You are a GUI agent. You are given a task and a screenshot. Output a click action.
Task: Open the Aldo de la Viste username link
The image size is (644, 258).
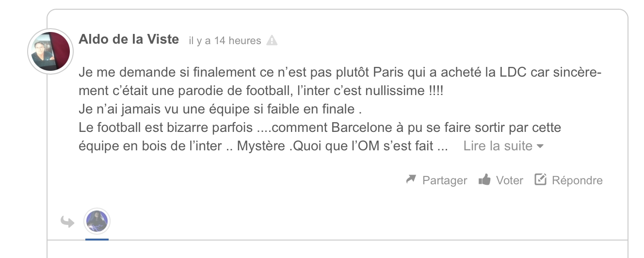pyautogui.click(x=129, y=39)
